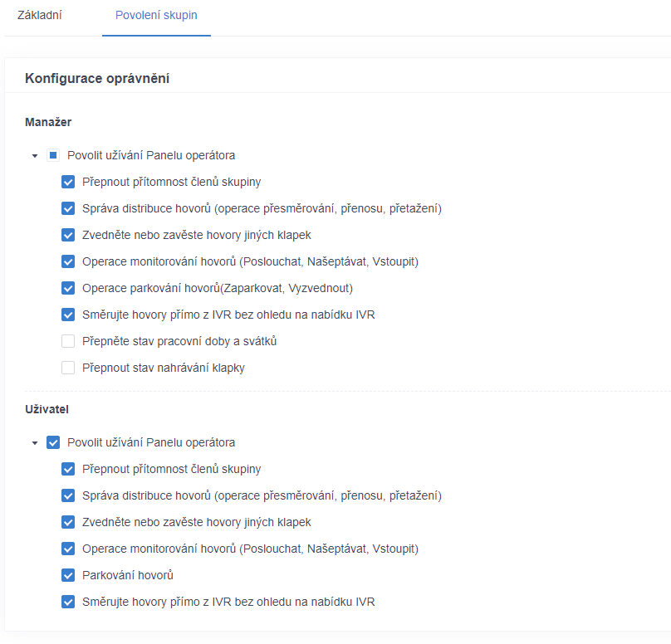This screenshot has width=671, height=644.
Task: Uncheck Uživatel Přepnout přítomnost členů skupiny
Action: click(x=68, y=469)
